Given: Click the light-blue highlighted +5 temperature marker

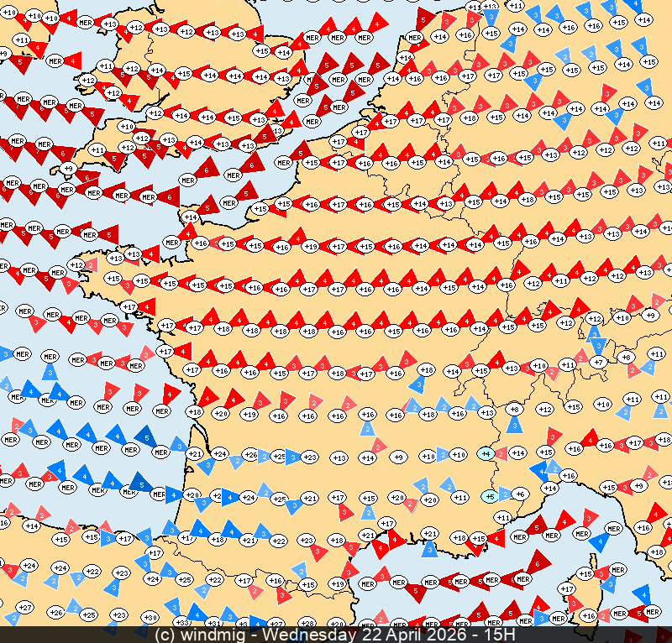Looking at the screenshot, I should click(x=490, y=496).
